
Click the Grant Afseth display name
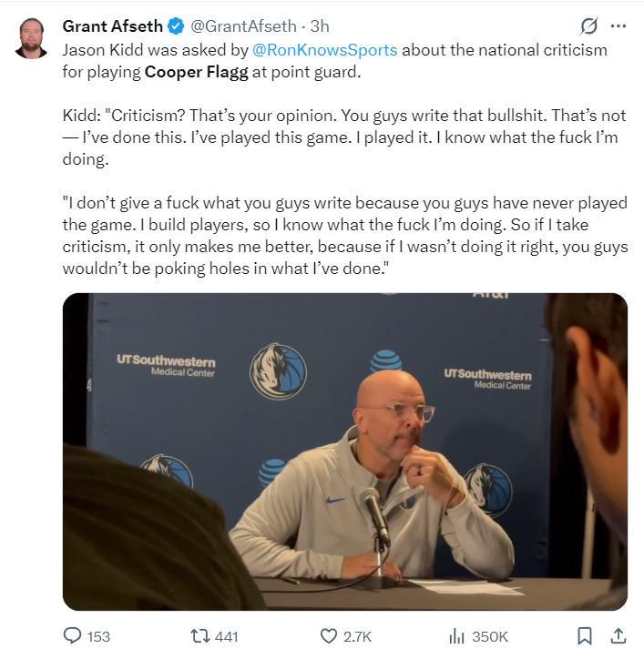point(112,26)
